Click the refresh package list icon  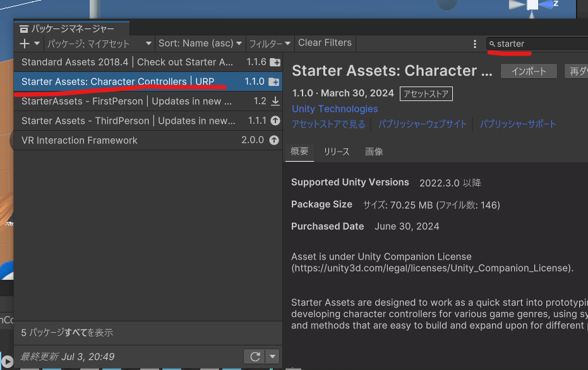tap(255, 357)
